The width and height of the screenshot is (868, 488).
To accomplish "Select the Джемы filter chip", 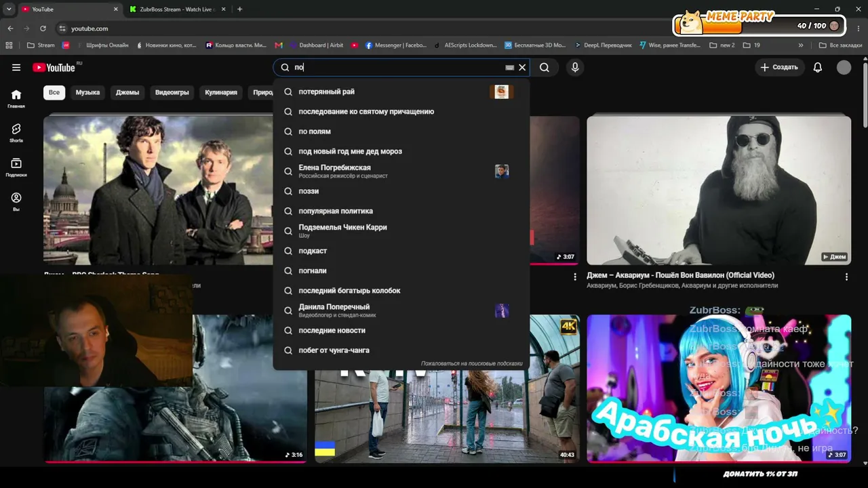I will (x=127, y=92).
